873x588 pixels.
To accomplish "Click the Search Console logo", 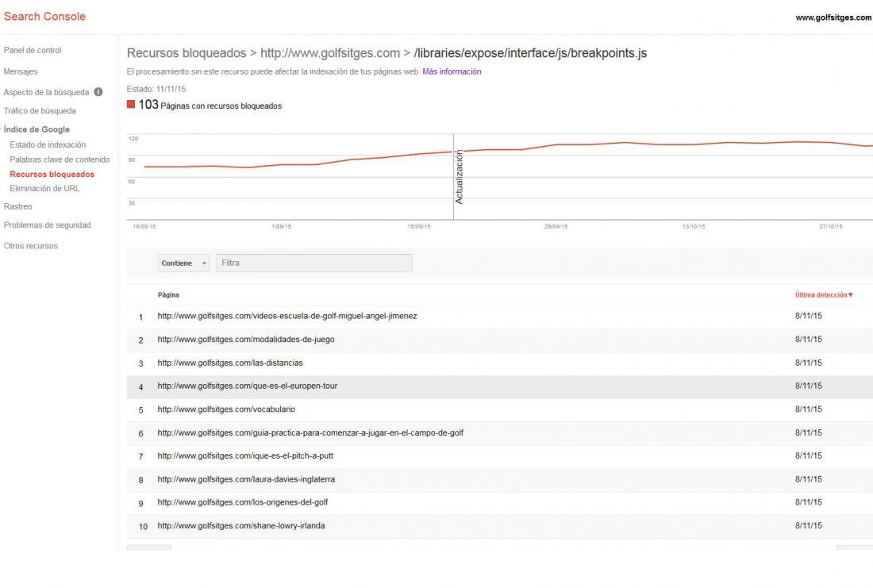I will coord(44,16).
